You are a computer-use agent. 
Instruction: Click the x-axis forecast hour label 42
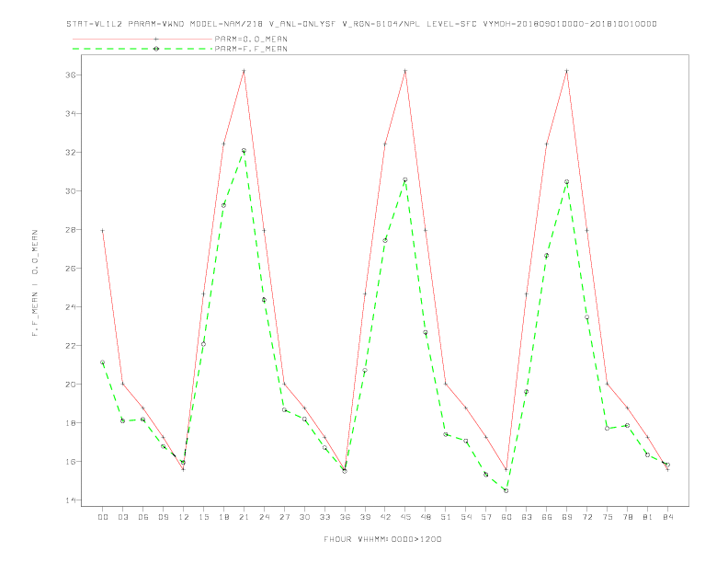(385, 517)
